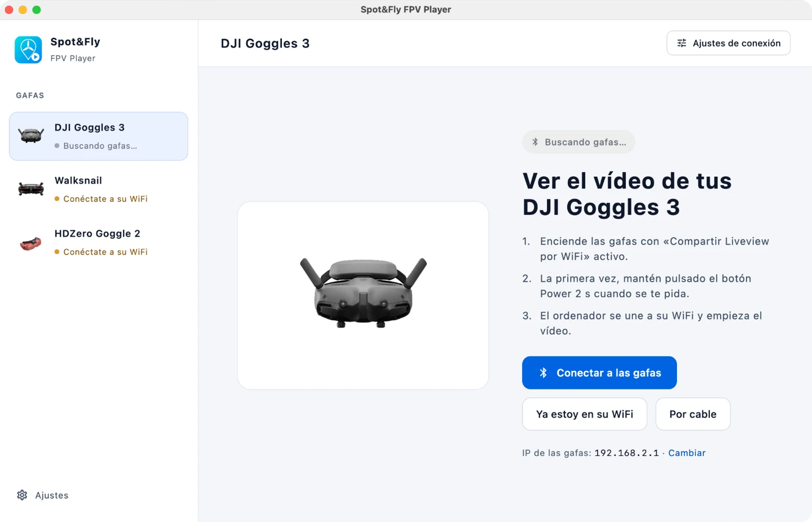Click sidebar status text 'Buscando gafas…'

pyautogui.click(x=100, y=146)
